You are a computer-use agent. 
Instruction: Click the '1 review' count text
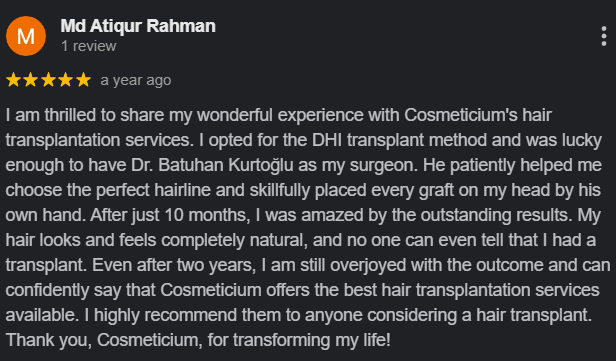(89, 46)
